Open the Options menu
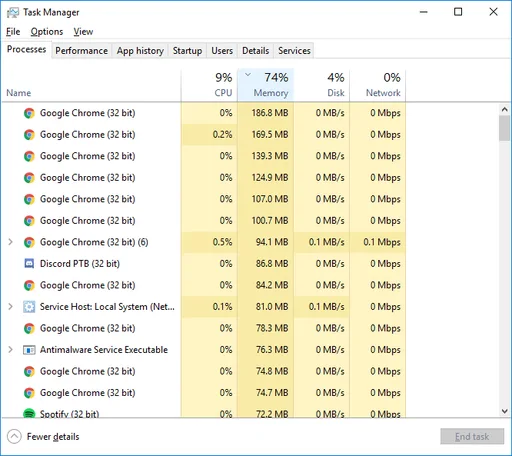Image resolution: width=512 pixels, height=456 pixels. (47, 32)
